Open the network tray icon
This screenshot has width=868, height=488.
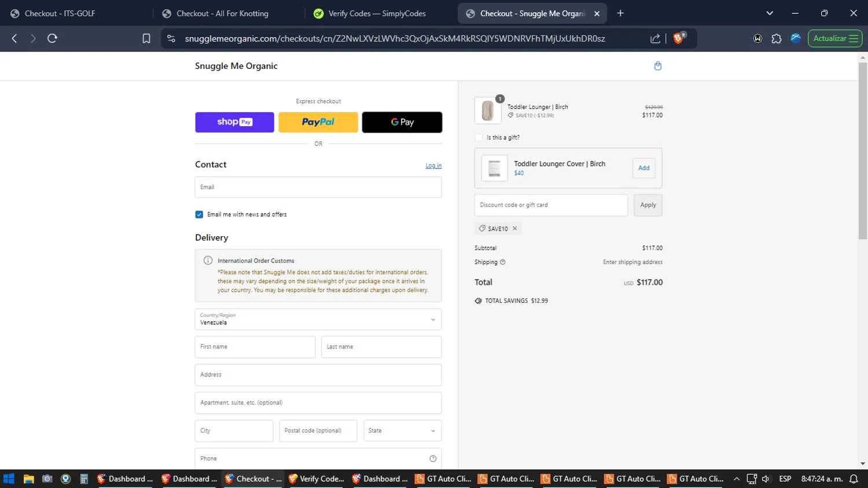(x=752, y=479)
